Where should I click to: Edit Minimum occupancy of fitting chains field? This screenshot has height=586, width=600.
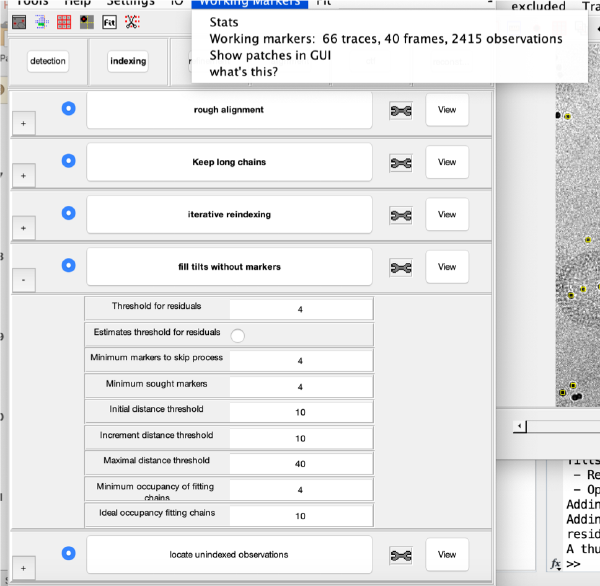pyautogui.click(x=301, y=490)
